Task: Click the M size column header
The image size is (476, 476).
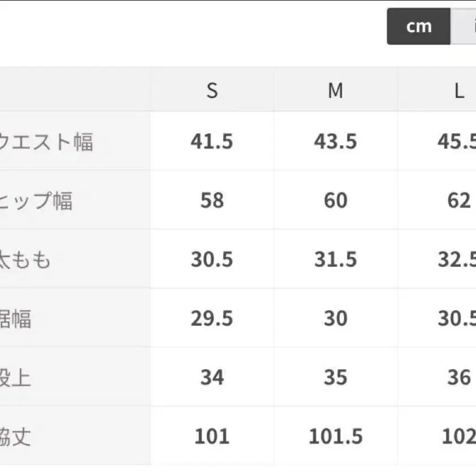Action: click(x=335, y=90)
